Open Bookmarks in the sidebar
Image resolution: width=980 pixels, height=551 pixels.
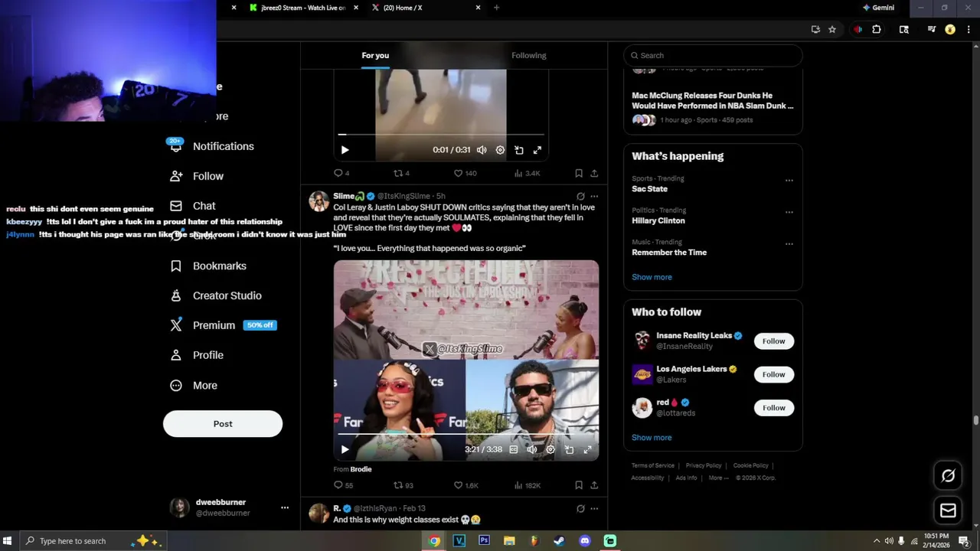click(x=209, y=266)
